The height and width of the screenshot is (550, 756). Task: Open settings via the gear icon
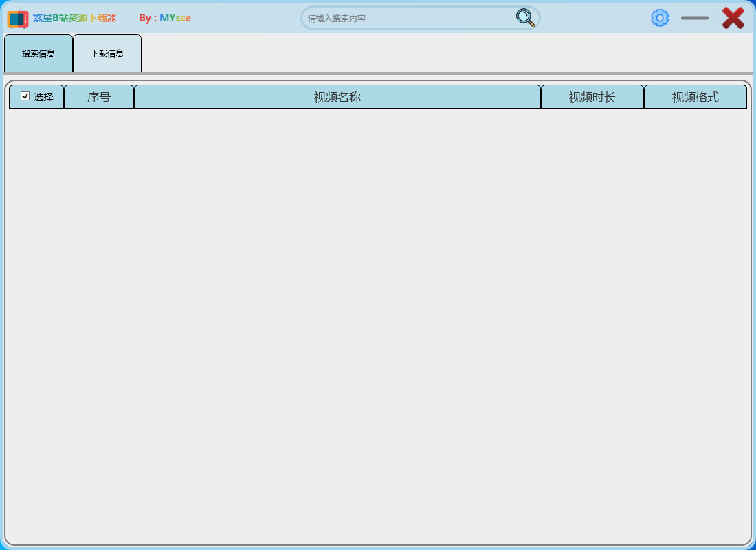coord(660,18)
